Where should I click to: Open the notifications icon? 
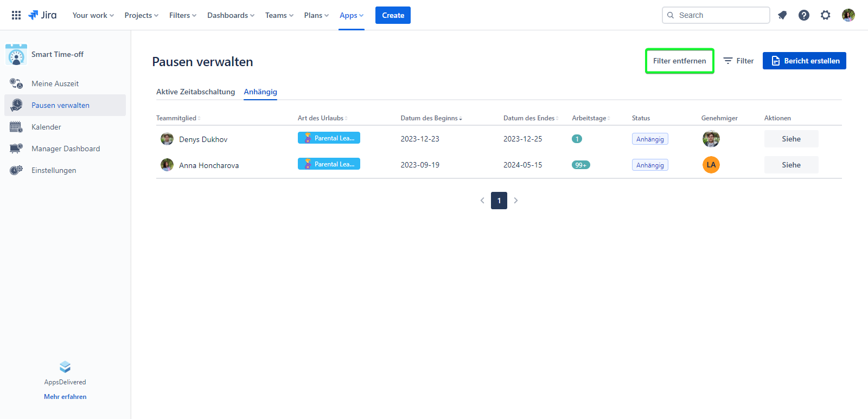coord(782,15)
